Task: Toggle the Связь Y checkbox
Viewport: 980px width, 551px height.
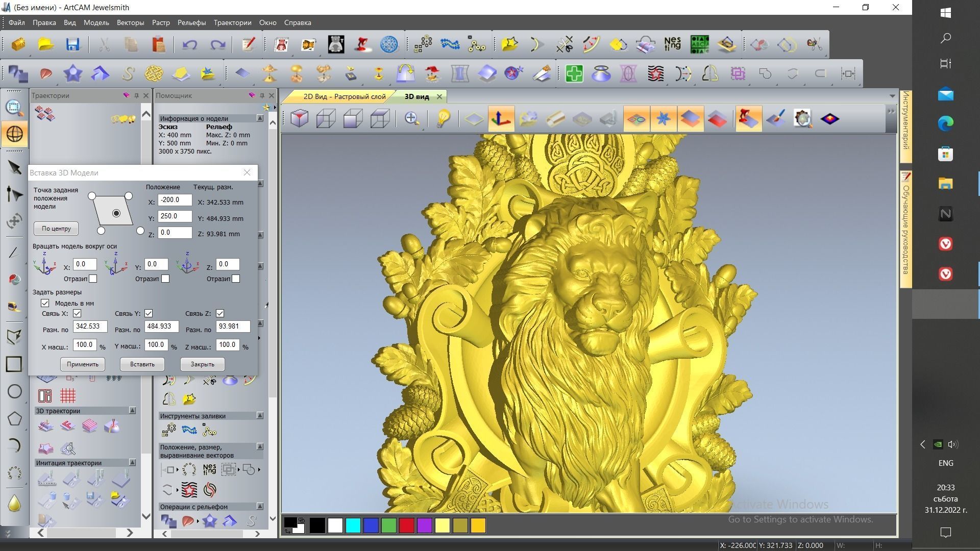Action: point(149,313)
